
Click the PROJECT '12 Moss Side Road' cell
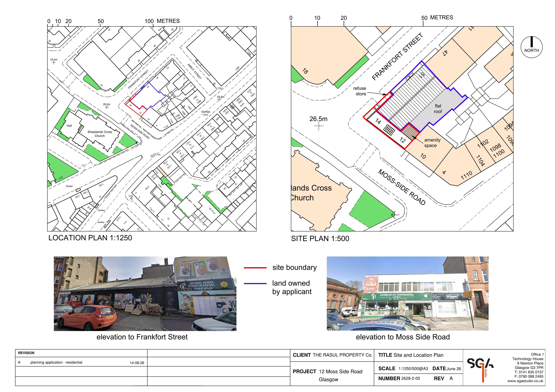332,374
